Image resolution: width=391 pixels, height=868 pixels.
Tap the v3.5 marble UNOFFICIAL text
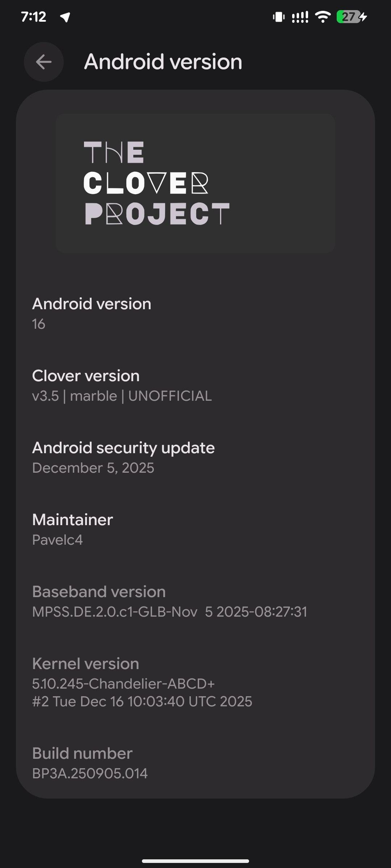click(x=122, y=396)
